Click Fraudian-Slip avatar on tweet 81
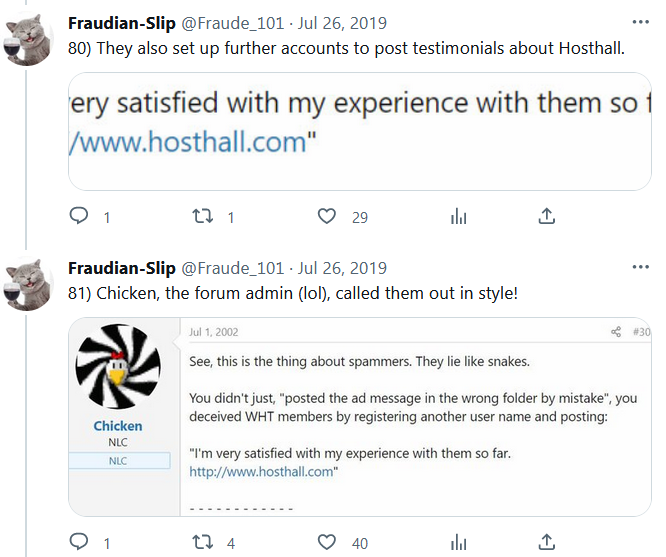Viewport: 666px width, 557px height. (x=28, y=285)
